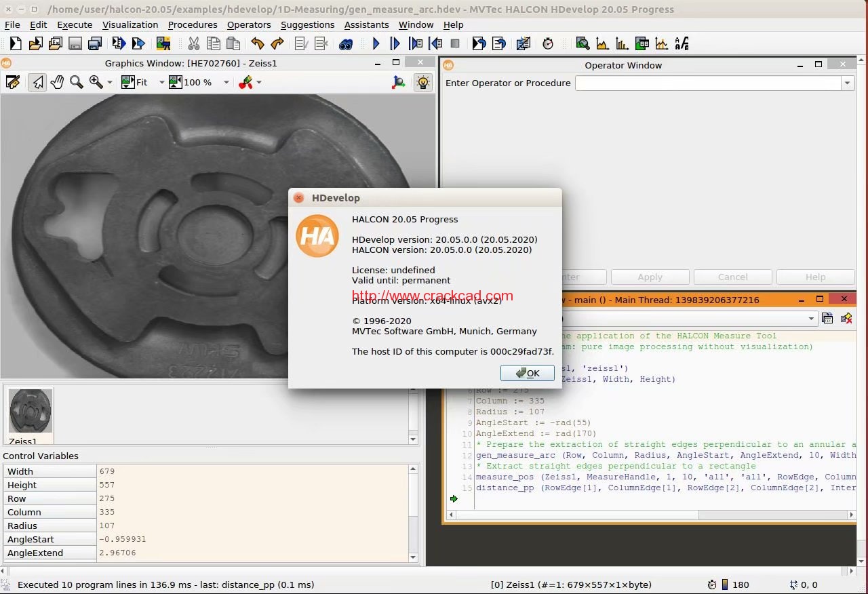Click the Copy icon in main toolbar

(x=214, y=43)
